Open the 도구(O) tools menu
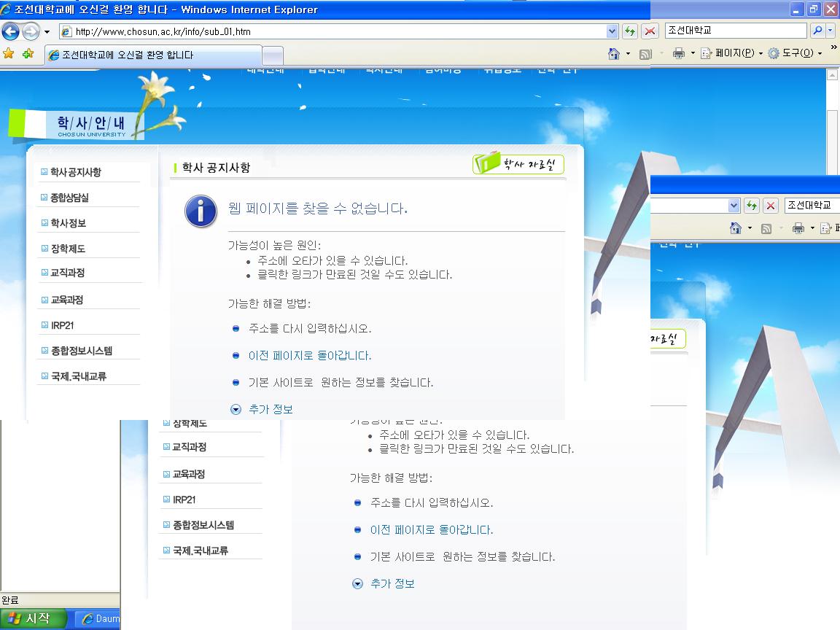Image resolution: width=840 pixels, height=630 pixels. pyautogui.click(x=795, y=53)
